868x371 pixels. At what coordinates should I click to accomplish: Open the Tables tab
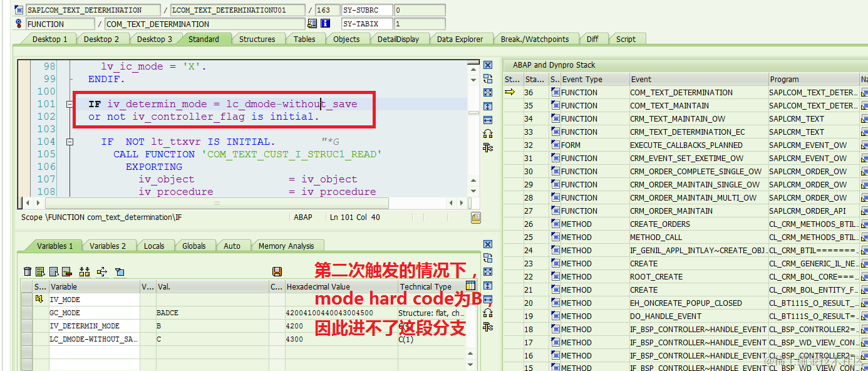[x=304, y=39]
